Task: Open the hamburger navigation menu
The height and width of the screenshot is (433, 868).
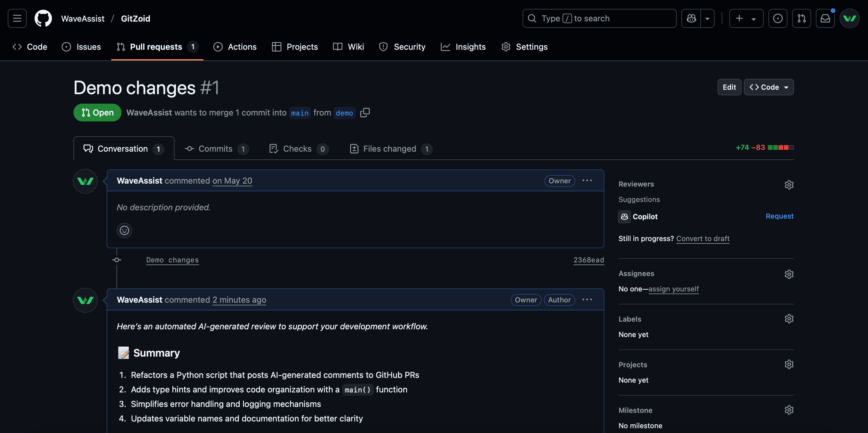Action: [17, 18]
